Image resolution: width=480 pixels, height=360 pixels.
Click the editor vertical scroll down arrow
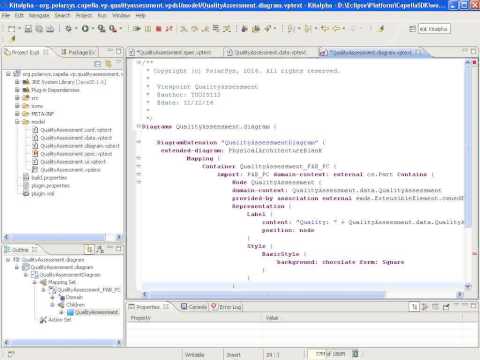coord(468,286)
